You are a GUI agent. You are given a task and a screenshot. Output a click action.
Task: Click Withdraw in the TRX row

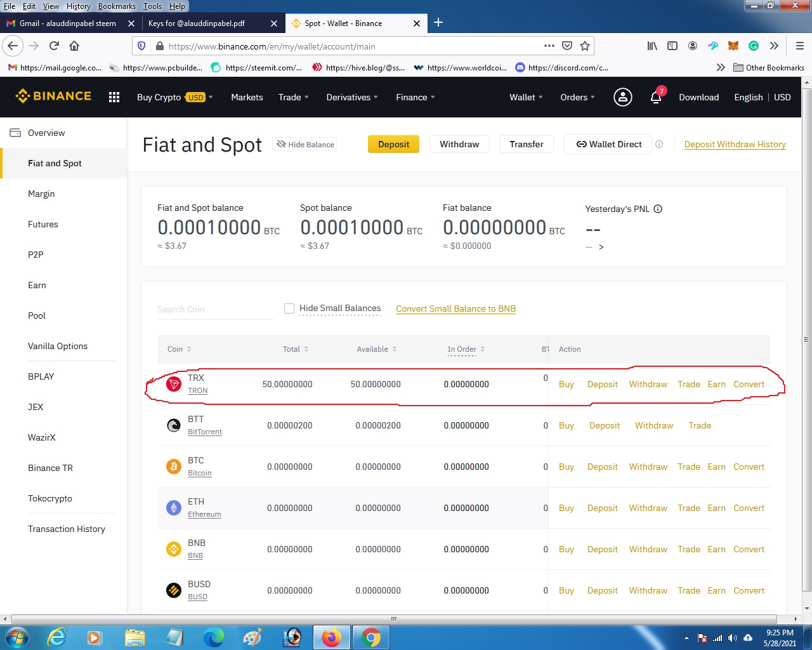click(x=648, y=384)
